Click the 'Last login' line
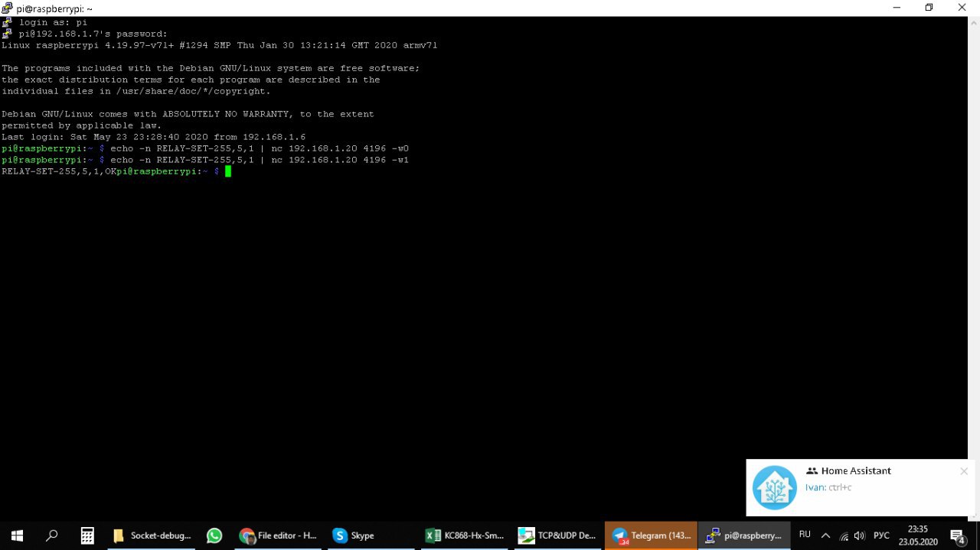Screen dimensions: 980x550 tap(154, 137)
